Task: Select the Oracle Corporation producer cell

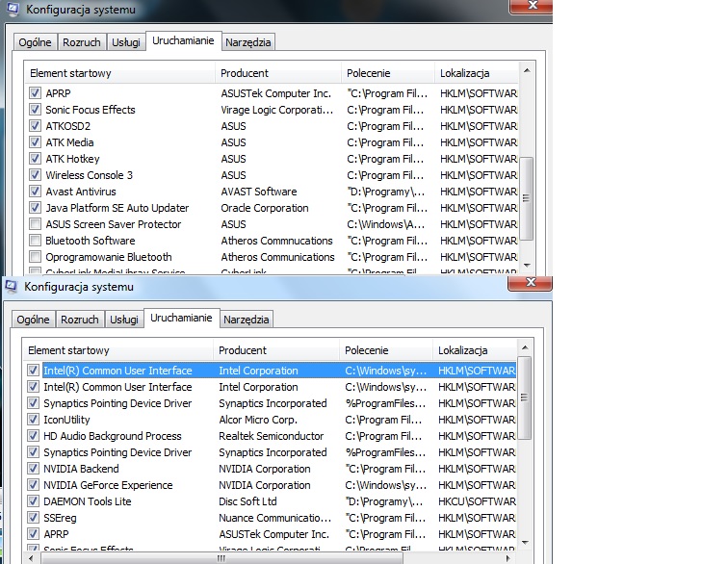Action: pyautogui.click(x=265, y=208)
